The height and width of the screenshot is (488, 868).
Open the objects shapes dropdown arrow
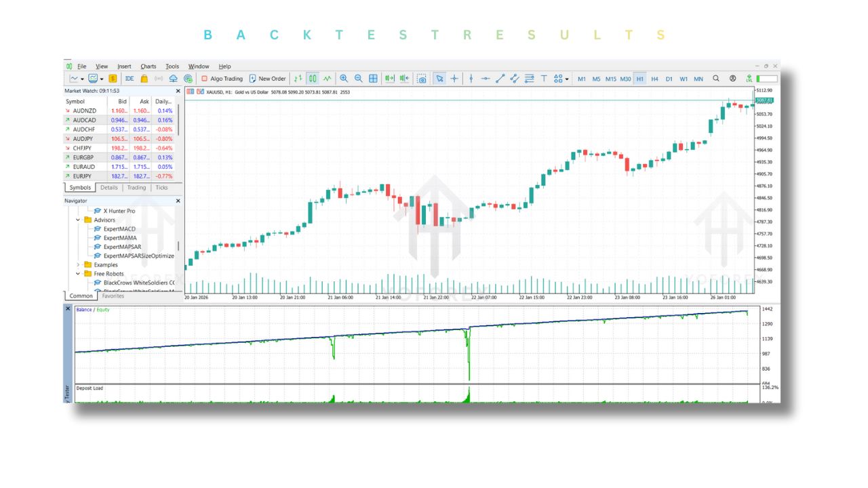pyautogui.click(x=567, y=79)
